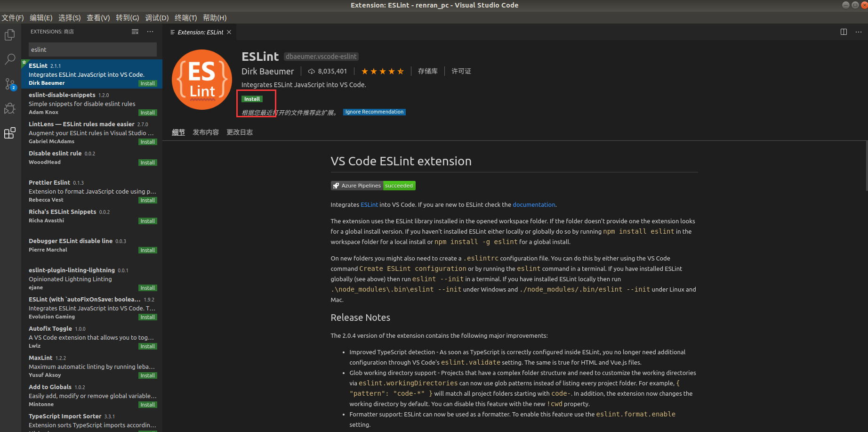Open the documentation link
Screen dimensions: 868x432
534,205
